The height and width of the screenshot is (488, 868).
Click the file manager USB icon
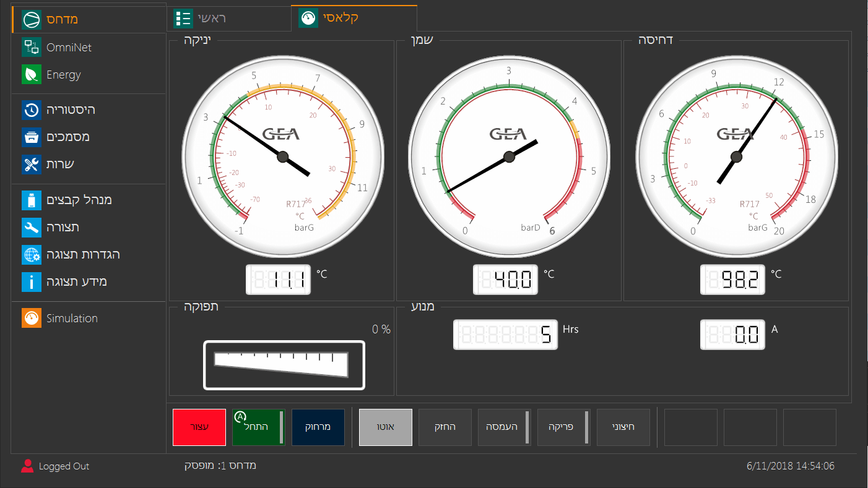tap(32, 200)
